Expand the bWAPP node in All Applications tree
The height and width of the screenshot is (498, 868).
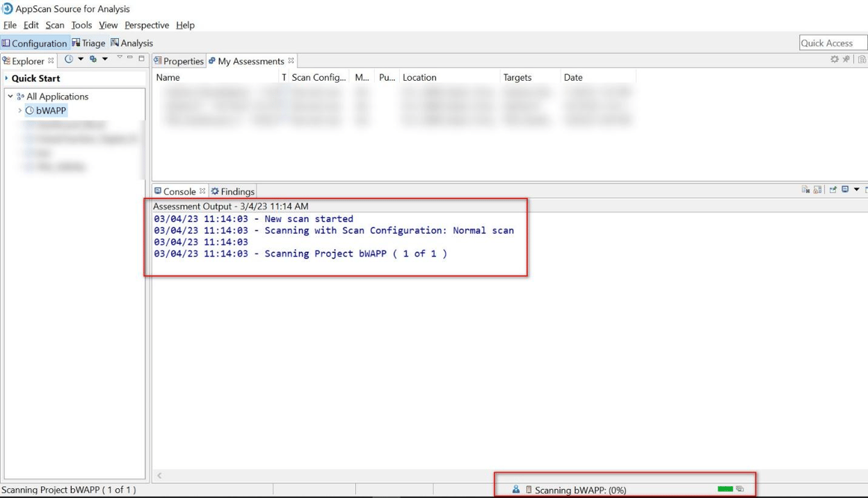click(x=19, y=110)
